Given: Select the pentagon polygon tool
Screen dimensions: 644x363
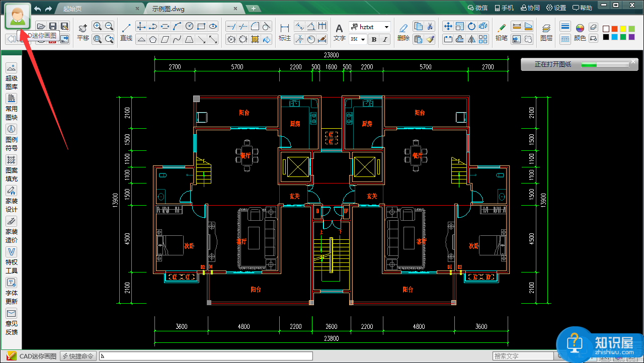Looking at the screenshot, I should point(153,39).
